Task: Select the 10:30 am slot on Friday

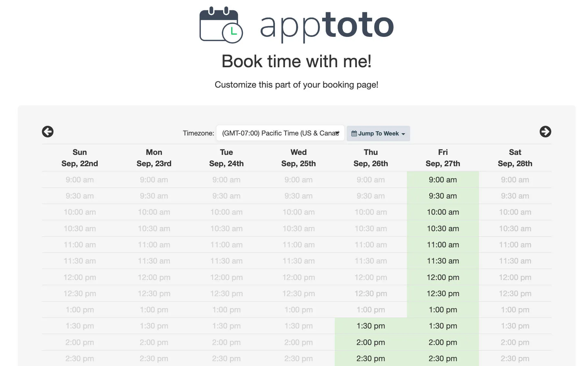Action: (442, 228)
